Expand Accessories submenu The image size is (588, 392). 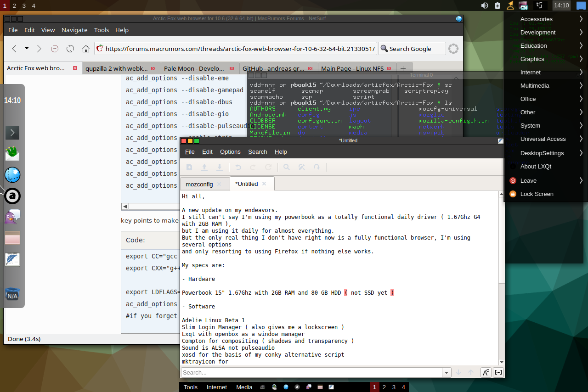point(546,19)
